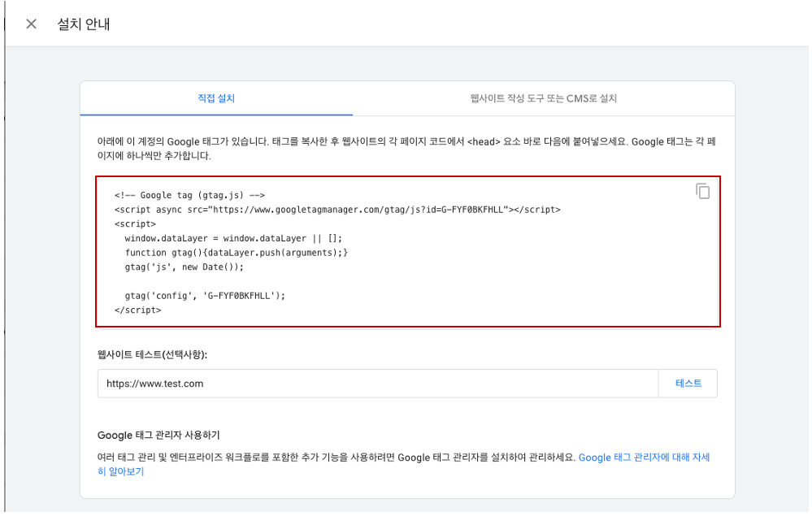This screenshot has height=516, width=812.
Task: Open Google 태그 관리자에 대해 자세히 알아보기 link
Action: [x=644, y=457]
